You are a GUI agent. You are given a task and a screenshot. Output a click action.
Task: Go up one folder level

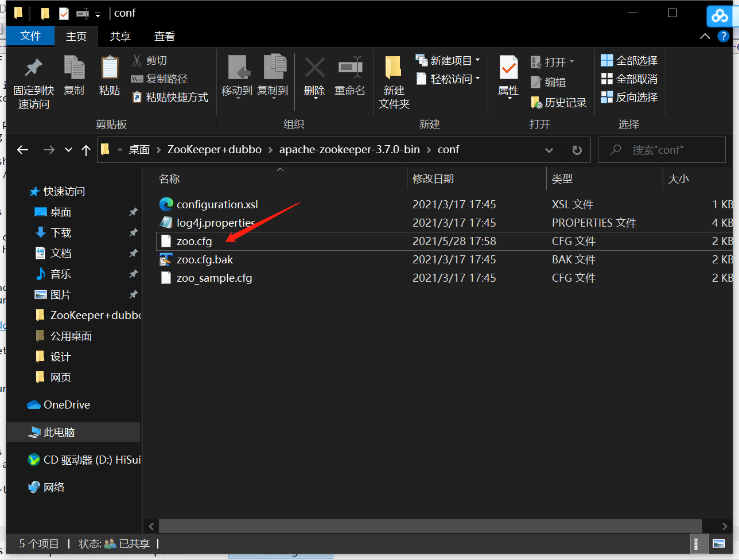[86, 150]
